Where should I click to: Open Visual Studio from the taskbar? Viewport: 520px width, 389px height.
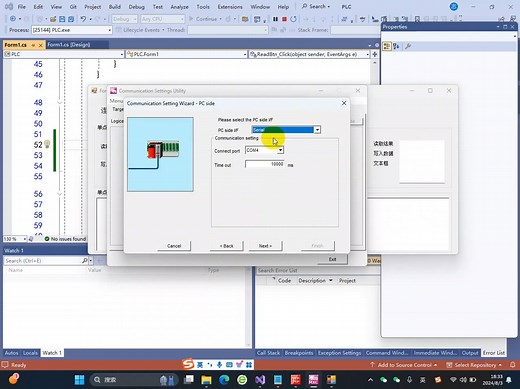click(260, 379)
